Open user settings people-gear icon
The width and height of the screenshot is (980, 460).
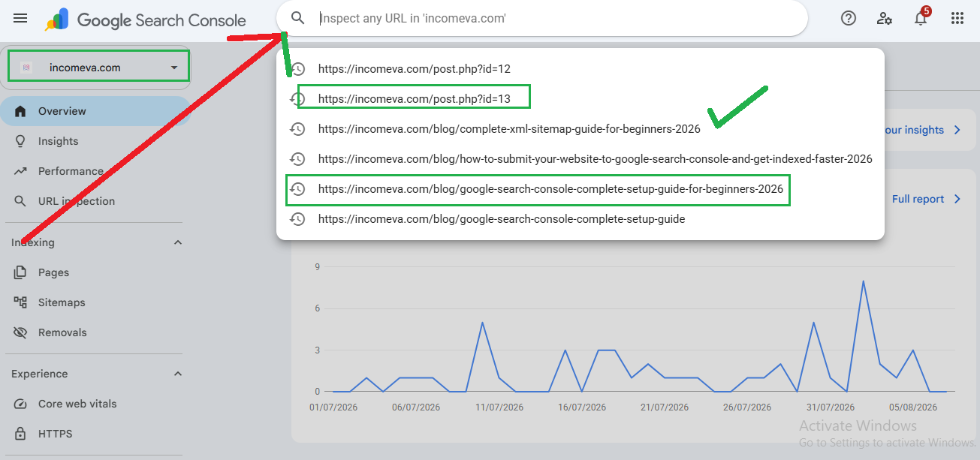point(885,19)
